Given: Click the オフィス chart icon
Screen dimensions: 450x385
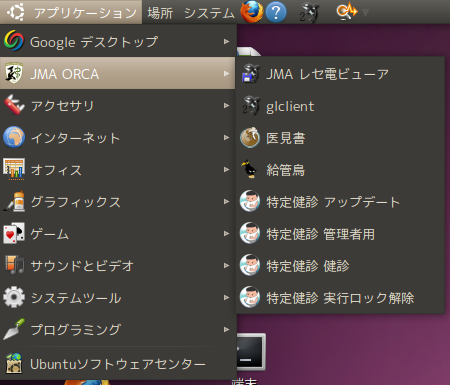Looking at the screenshot, I should pos(14,169).
